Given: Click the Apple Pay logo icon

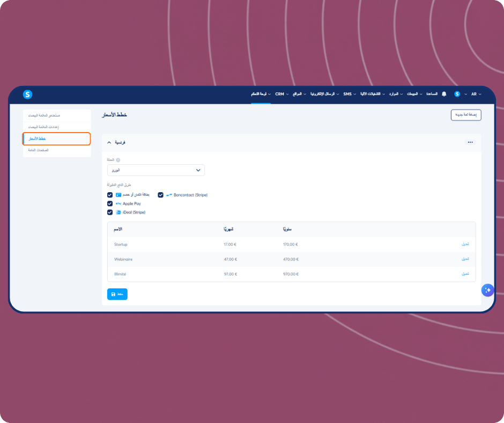Looking at the screenshot, I should tap(118, 203).
